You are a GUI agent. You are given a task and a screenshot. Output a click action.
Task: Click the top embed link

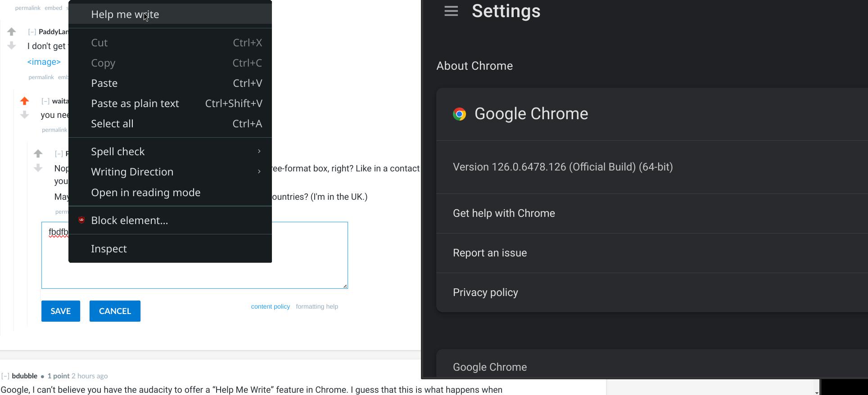pos(53,8)
